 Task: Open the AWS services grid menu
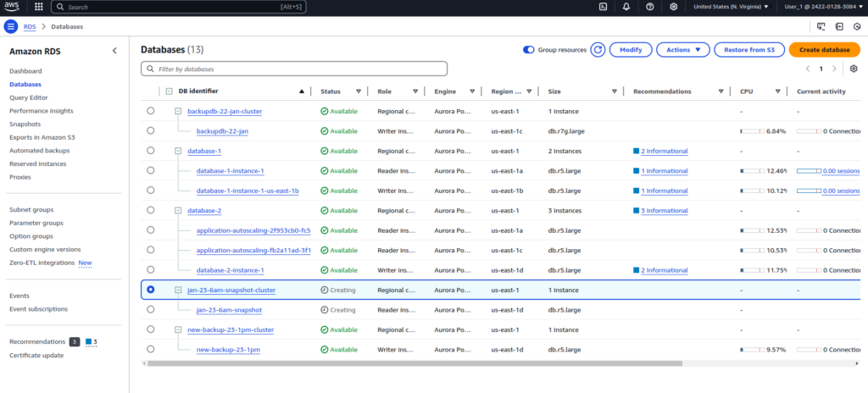coord(39,7)
